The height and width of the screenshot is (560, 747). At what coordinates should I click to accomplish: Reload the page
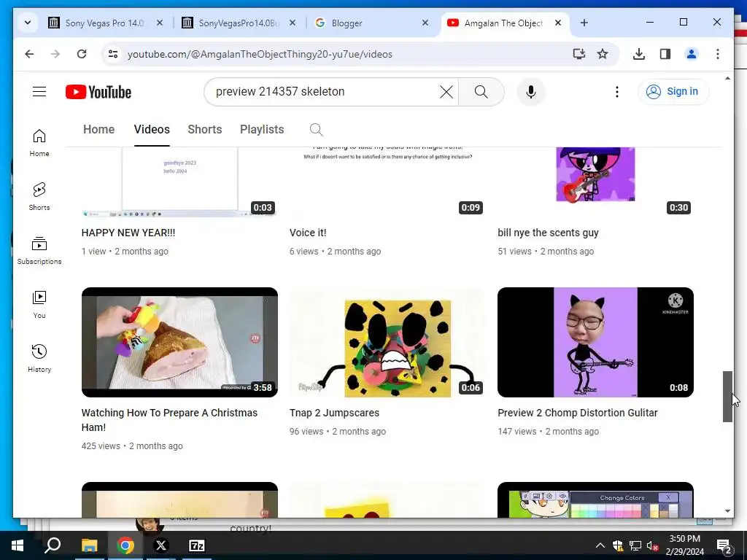(82, 54)
